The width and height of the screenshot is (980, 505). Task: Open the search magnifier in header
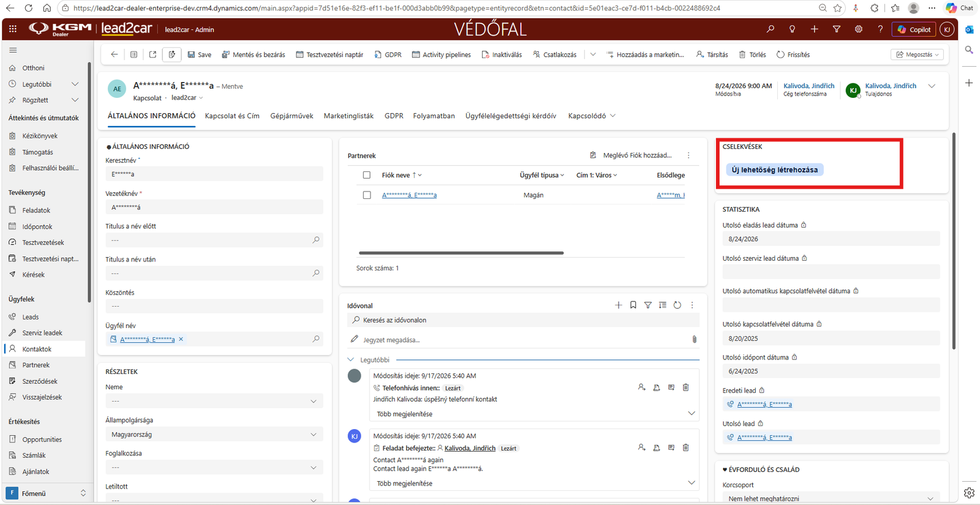pyautogui.click(x=770, y=29)
